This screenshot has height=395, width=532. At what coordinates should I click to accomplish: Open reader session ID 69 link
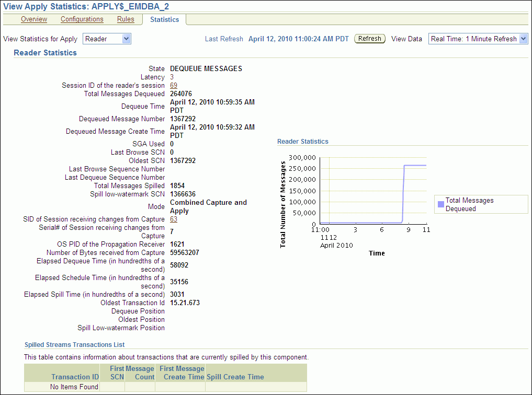pyautogui.click(x=174, y=85)
